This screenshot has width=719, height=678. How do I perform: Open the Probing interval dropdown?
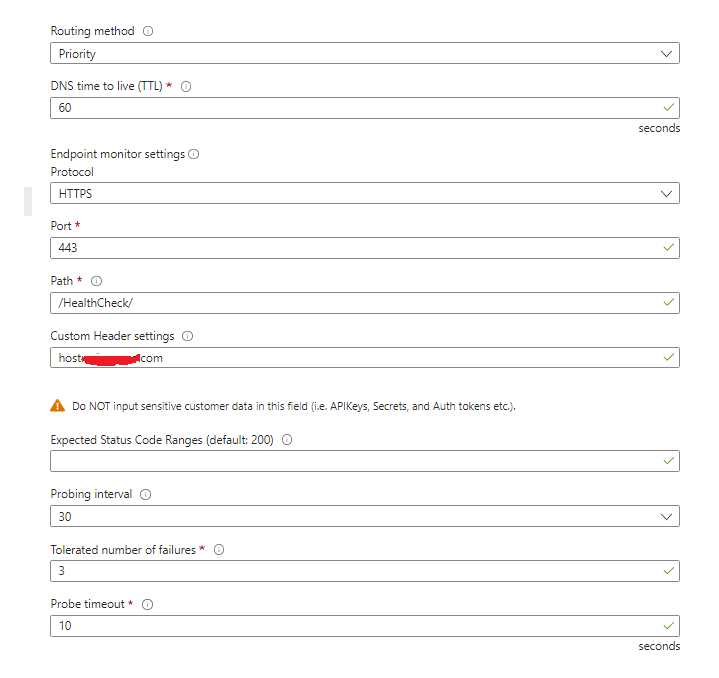pyautogui.click(x=365, y=516)
